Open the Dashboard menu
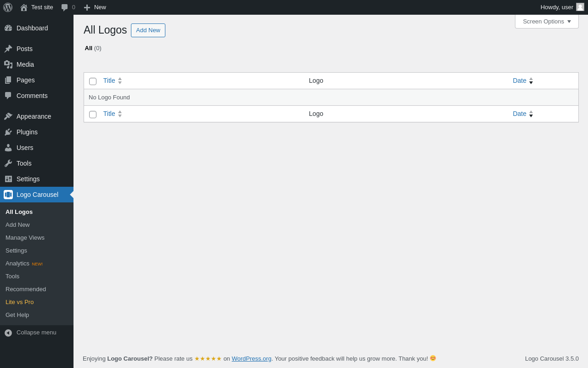 [x=37, y=28]
